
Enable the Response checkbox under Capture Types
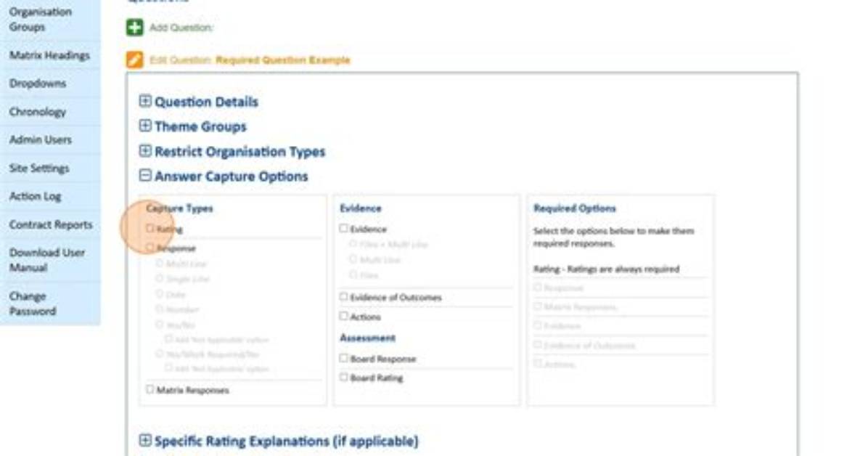tap(150, 248)
